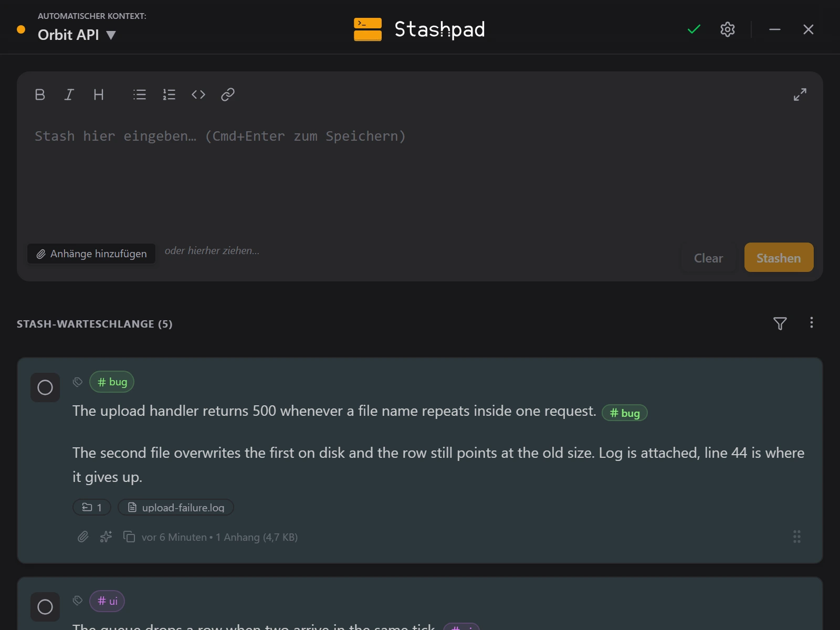Click the green checkmark status icon

(694, 29)
